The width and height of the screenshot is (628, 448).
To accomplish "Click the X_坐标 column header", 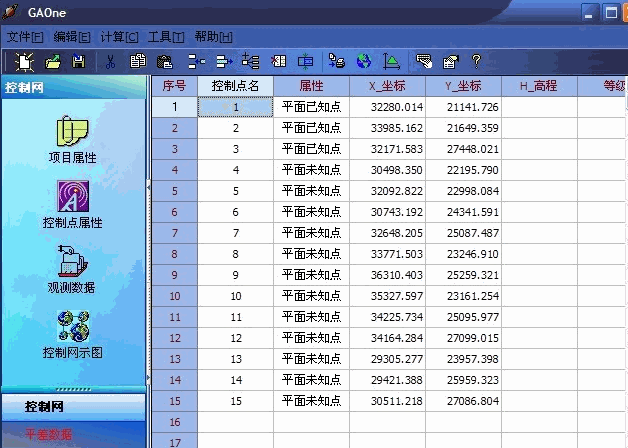I will [x=388, y=86].
